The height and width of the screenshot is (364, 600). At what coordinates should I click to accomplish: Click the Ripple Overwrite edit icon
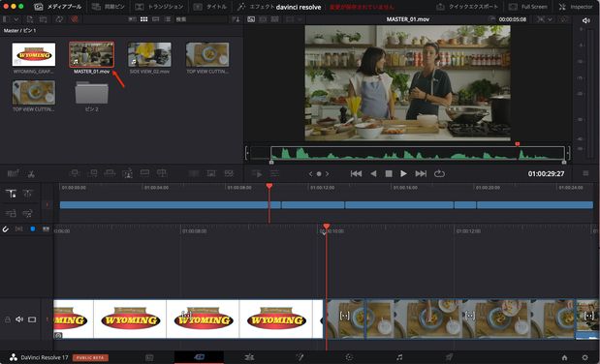click(110, 173)
